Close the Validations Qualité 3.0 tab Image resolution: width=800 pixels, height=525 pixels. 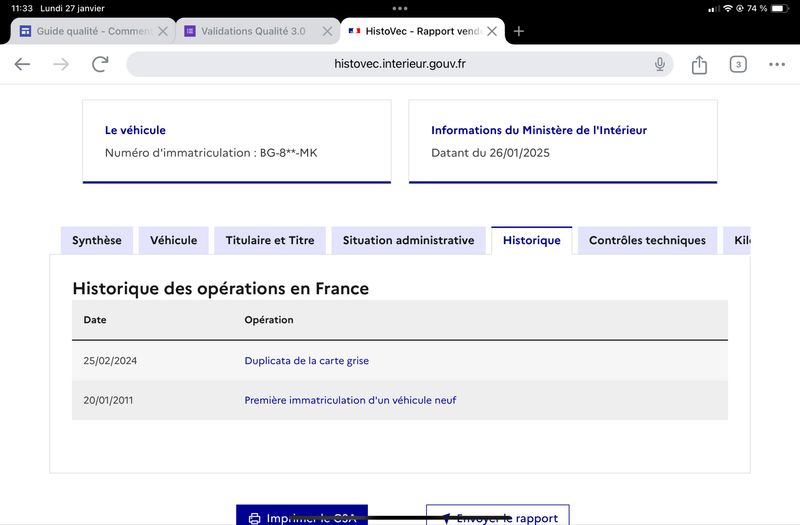328,31
